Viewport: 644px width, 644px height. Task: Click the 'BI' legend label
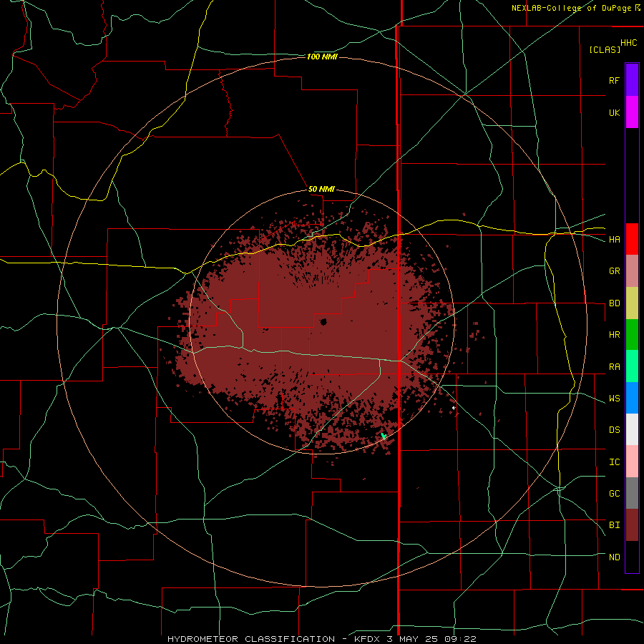[x=614, y=525]
